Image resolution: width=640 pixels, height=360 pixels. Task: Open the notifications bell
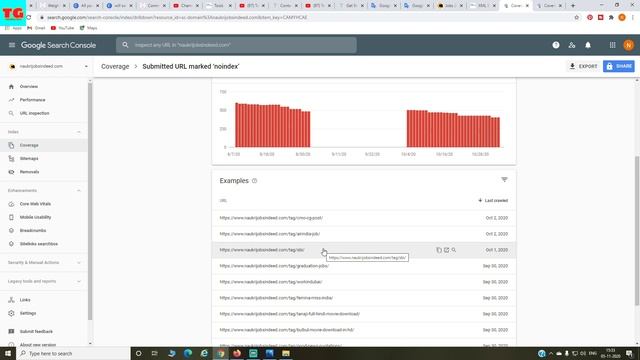(588, 45)
